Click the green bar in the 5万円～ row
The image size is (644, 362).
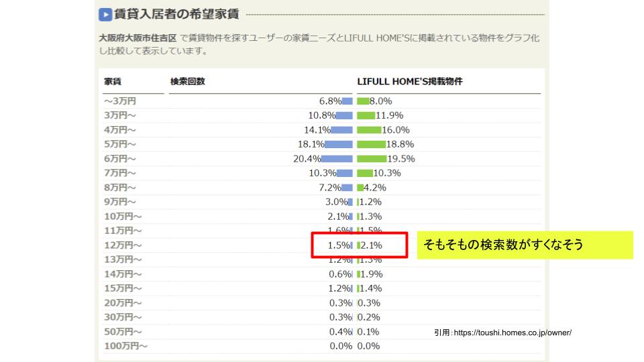371,144
